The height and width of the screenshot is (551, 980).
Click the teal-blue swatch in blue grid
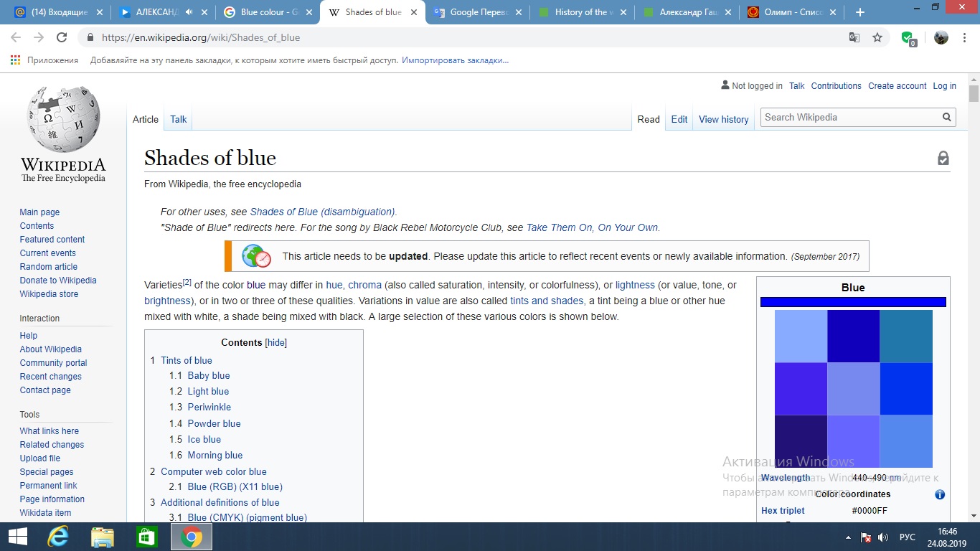[x=906, y=336]
